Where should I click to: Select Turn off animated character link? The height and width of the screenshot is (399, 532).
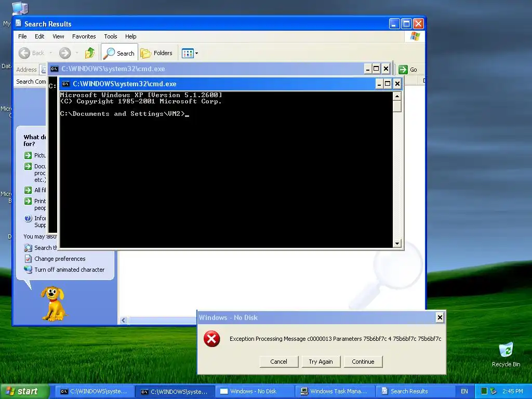[69, 270]
